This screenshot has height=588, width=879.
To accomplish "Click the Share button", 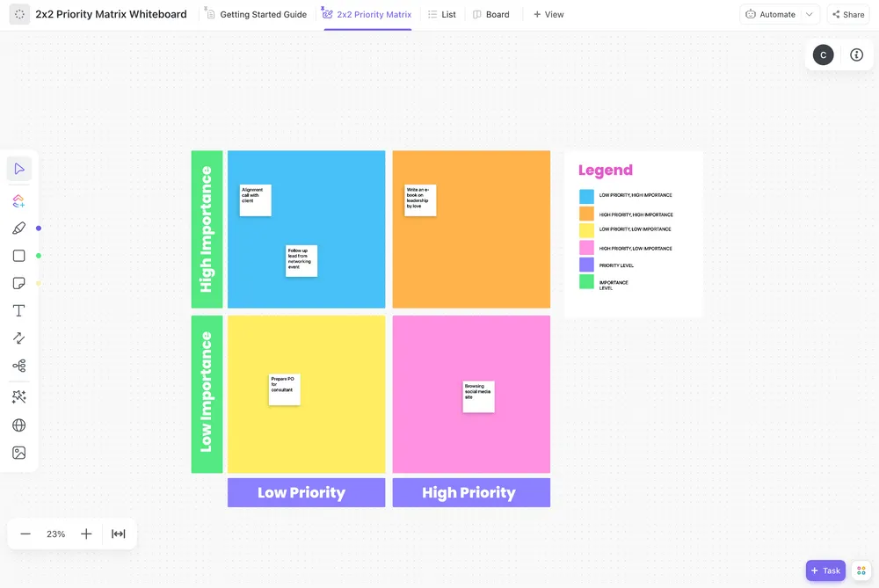I will (x=848, y=15).
